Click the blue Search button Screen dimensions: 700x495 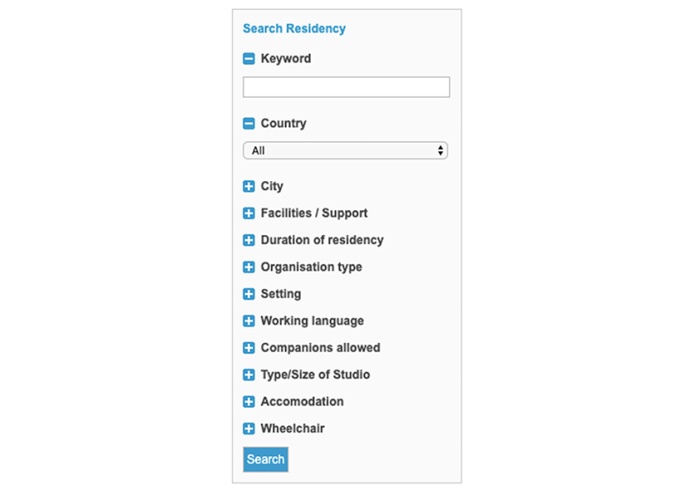click(x=266, y=459)
